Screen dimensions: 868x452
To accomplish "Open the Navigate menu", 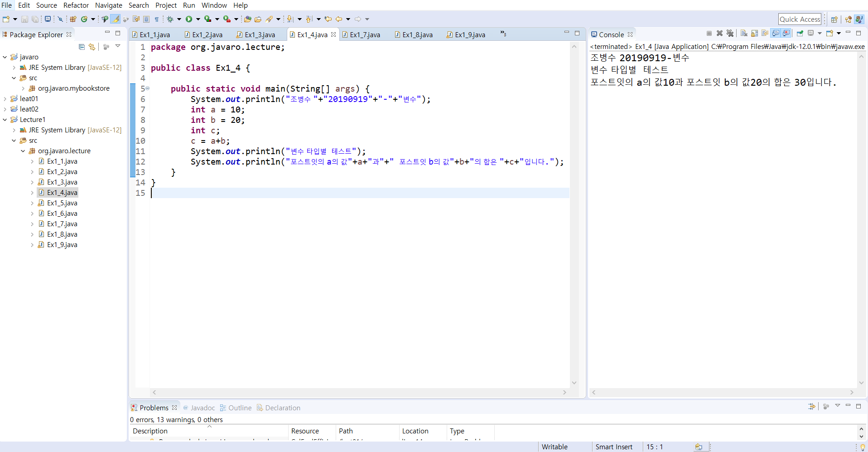I will 109,5.
